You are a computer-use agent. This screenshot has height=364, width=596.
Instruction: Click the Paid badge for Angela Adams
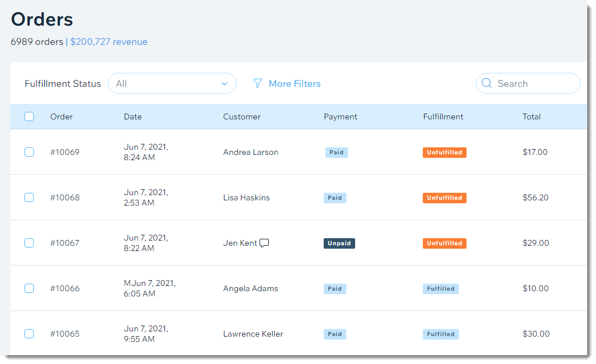coord(335,289)
